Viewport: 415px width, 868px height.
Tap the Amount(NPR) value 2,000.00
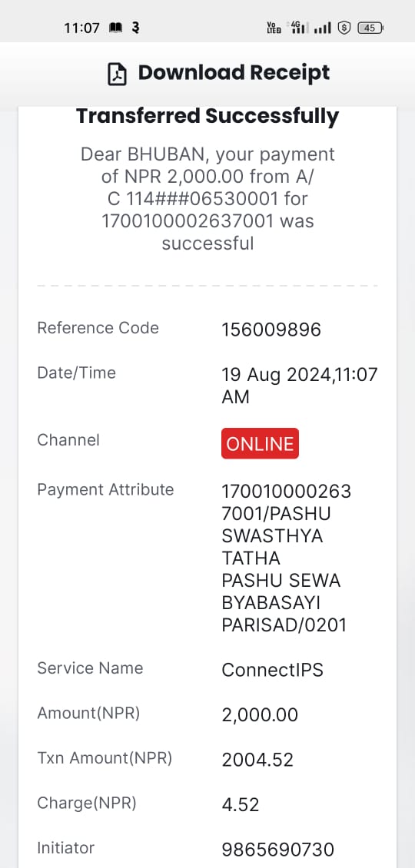260,714
